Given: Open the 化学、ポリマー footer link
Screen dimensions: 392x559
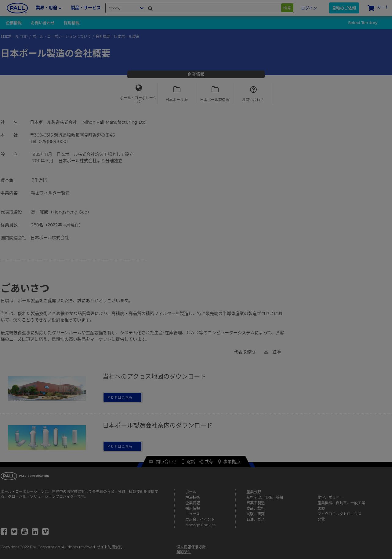Looking at the screenshot, I should [x=330, y=497].
